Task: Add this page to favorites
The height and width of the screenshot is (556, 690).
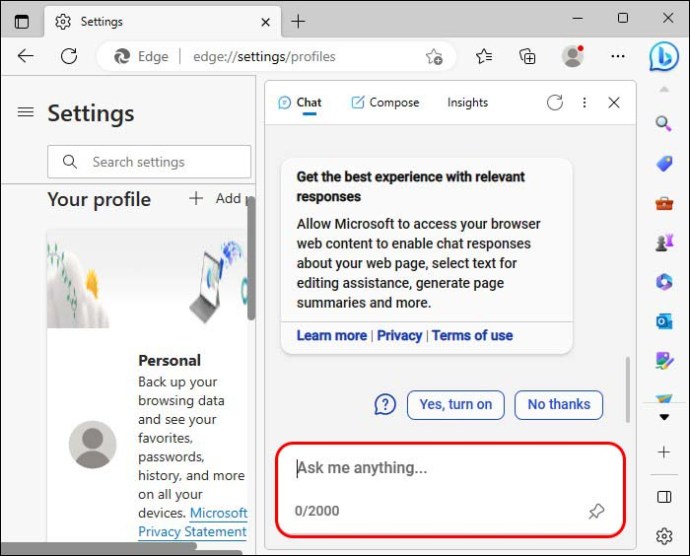Action: coord(434,57)
